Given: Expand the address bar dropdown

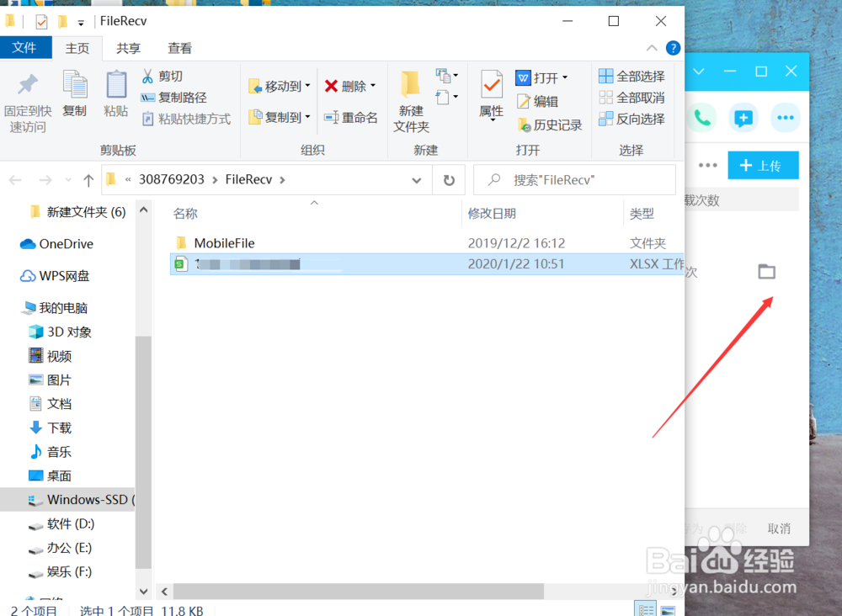Looking at the screenshot, I should [x=417, y=179].
